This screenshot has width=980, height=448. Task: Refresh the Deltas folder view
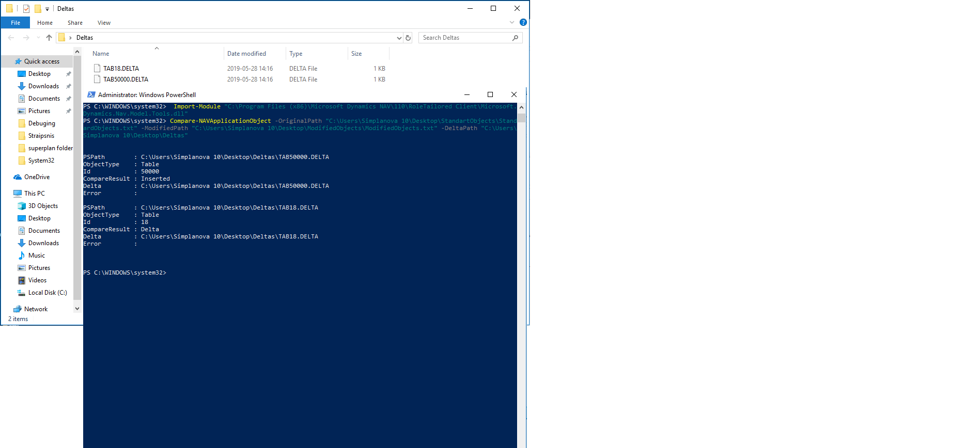click(408, 38)
